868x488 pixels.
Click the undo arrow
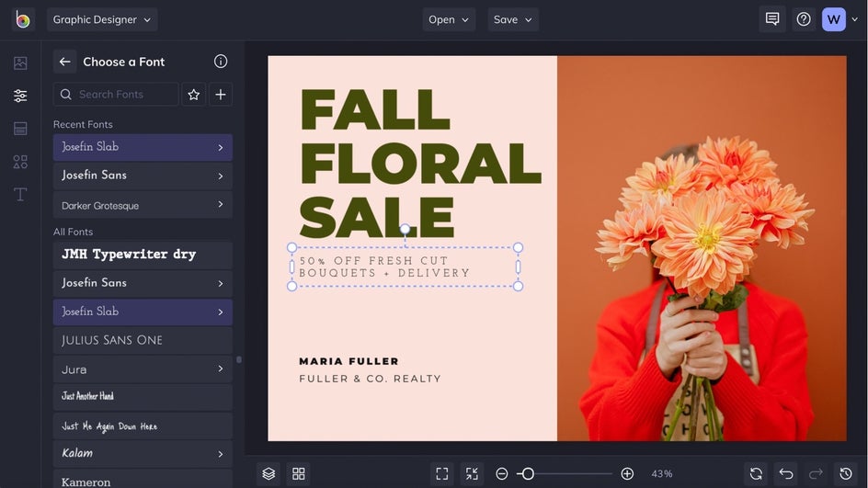click(786, 473)
